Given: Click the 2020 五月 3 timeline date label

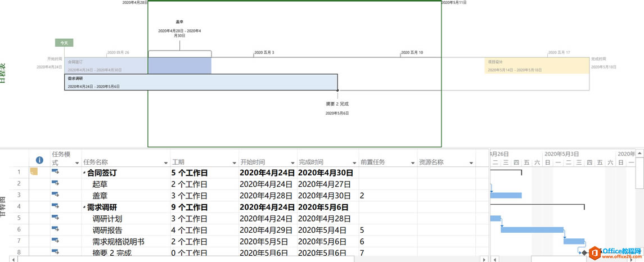Looking at the screenshot, I should tap(264, 52).
